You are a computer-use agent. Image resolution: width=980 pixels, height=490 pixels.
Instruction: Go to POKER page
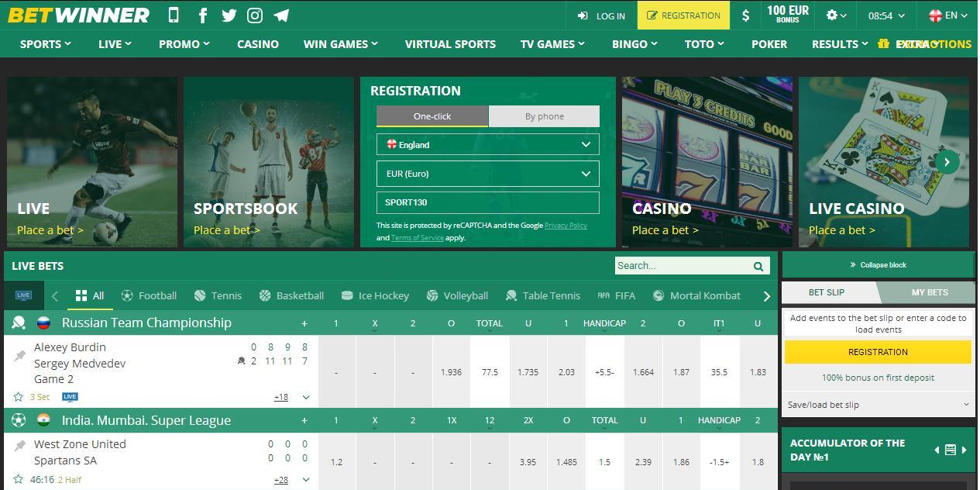[769, 44]
